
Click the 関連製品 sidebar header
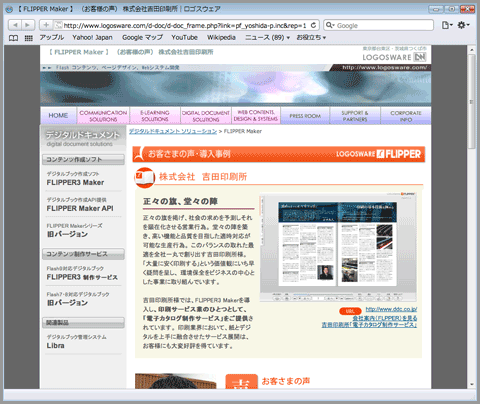tap(83, 323)
